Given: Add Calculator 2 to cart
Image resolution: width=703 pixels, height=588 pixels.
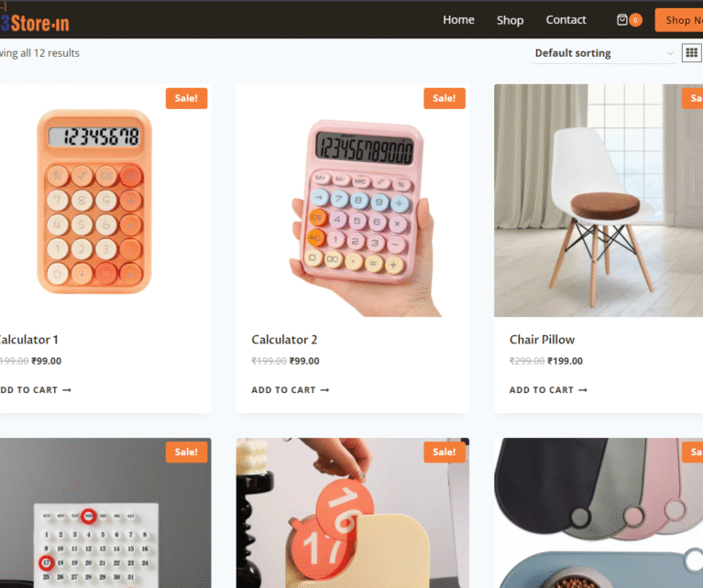Looking at the screenshot, I should 290,390.
